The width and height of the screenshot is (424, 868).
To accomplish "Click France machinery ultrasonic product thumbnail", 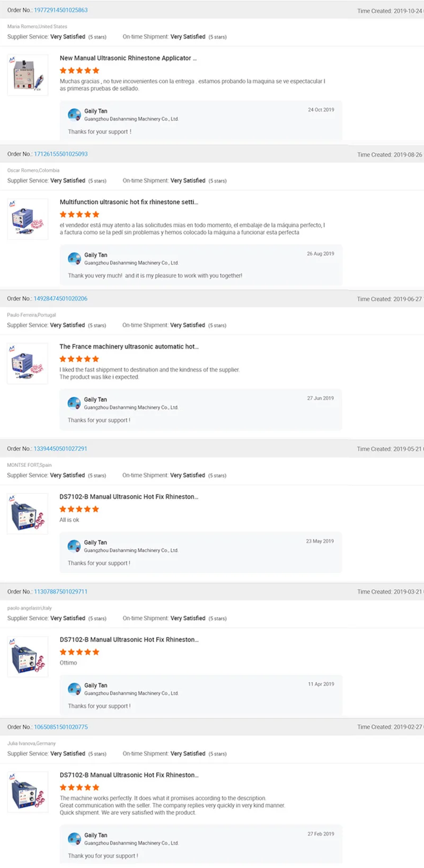I will (x=28, y=363).
